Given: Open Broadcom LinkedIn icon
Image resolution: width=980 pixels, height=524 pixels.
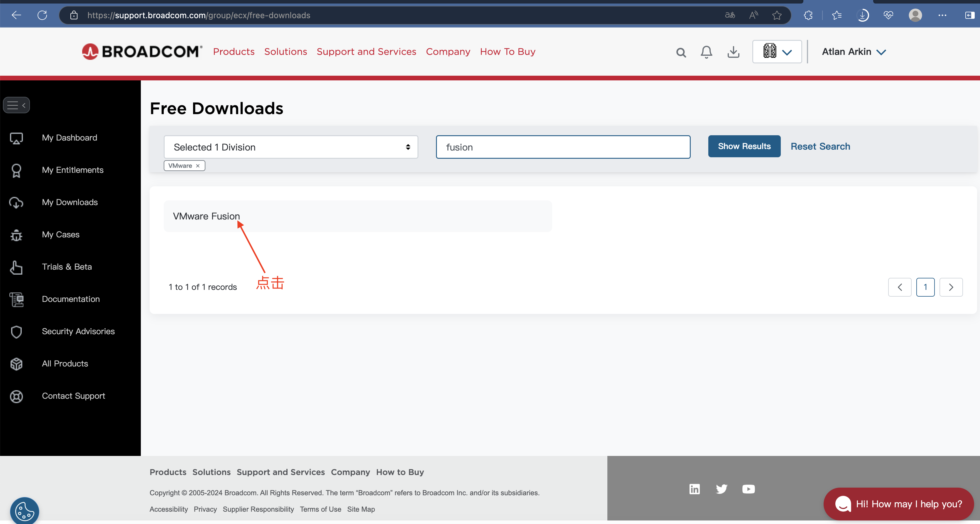Looking at the screenshot, I should (694, 489).
